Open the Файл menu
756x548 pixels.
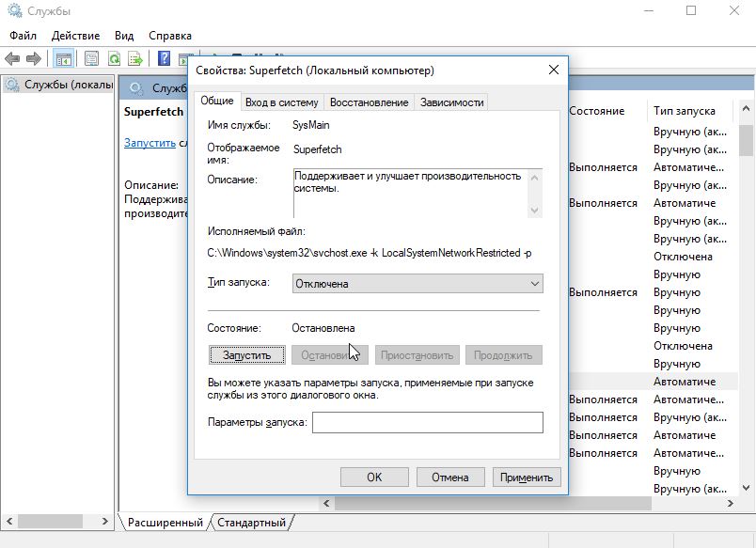[23, 36]
